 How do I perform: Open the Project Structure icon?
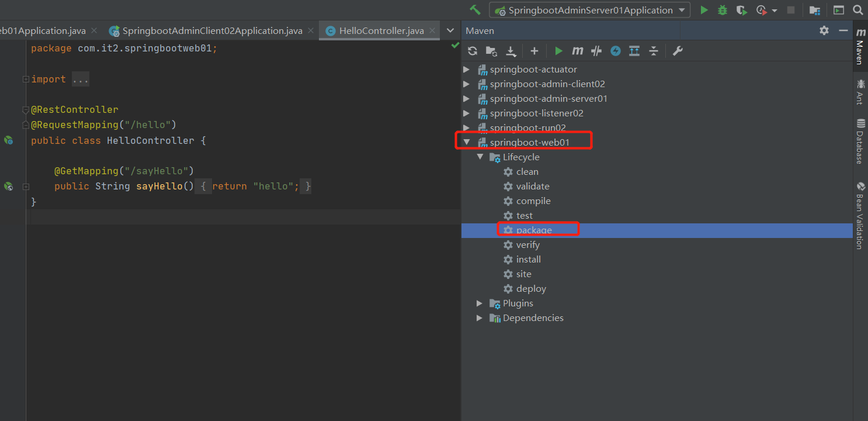tap(814, 10)
